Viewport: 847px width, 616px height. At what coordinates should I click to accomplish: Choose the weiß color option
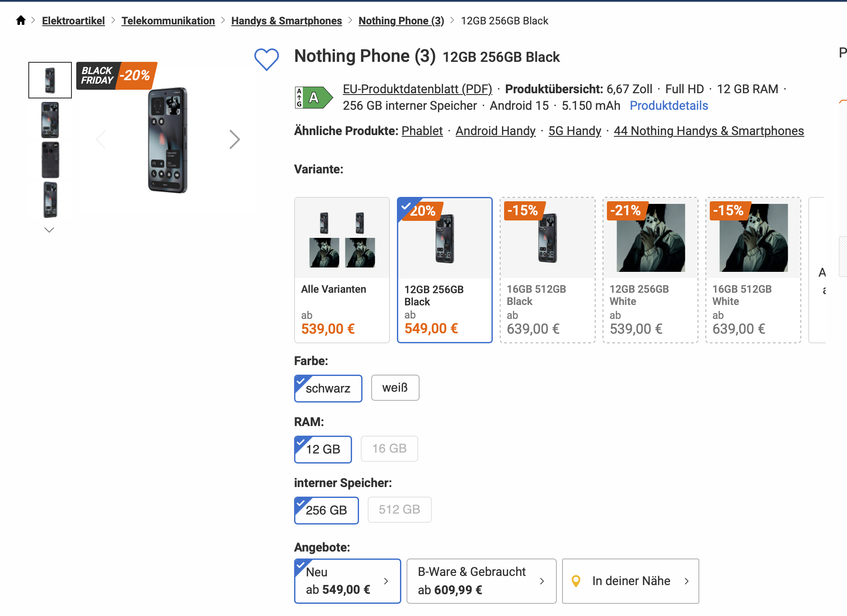coord(395,388)
